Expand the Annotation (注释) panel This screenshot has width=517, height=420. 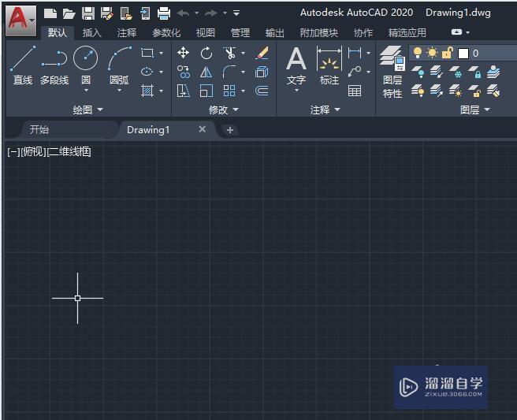(325, 110)
